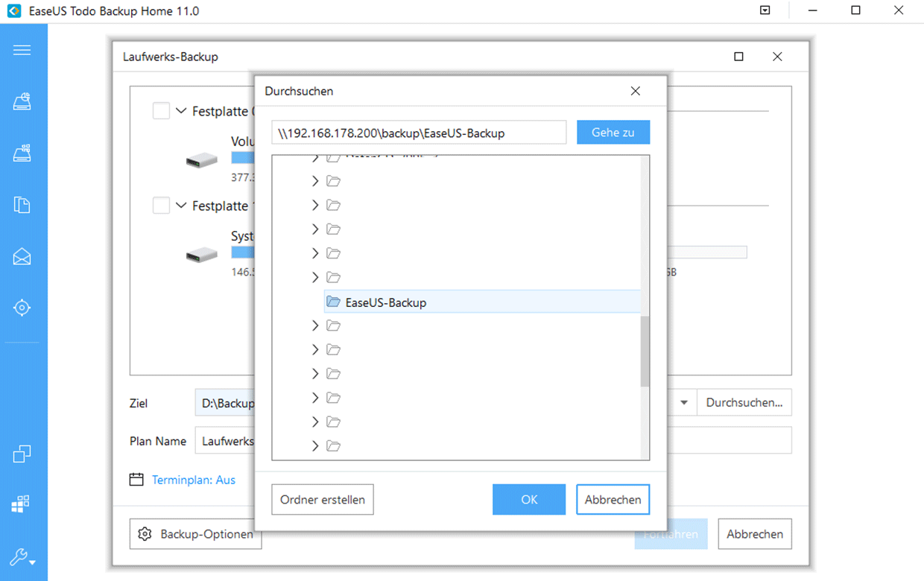Viewport: 924px width, 581px height.
Task: Open the Tools wrench icon
Action: coord(22,557)
